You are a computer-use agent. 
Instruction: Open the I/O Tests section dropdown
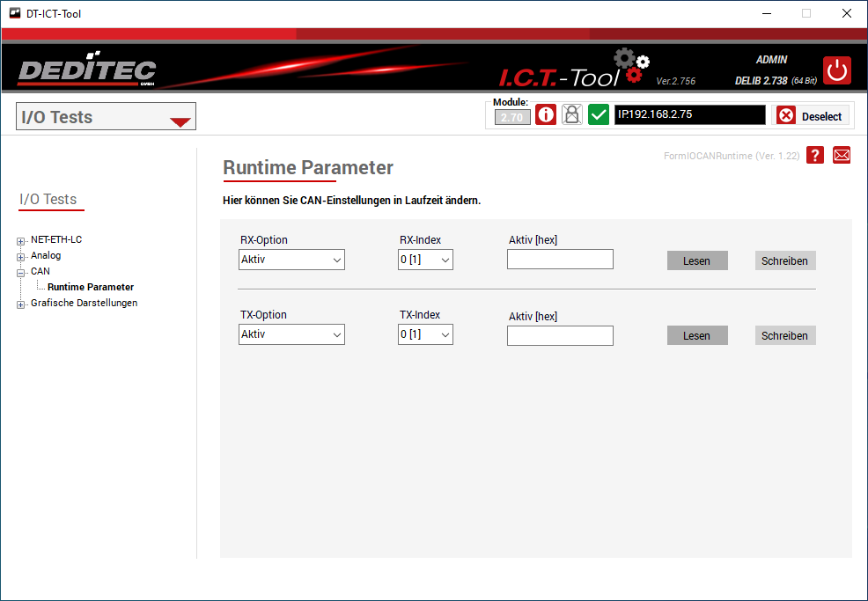coord(106,117)
